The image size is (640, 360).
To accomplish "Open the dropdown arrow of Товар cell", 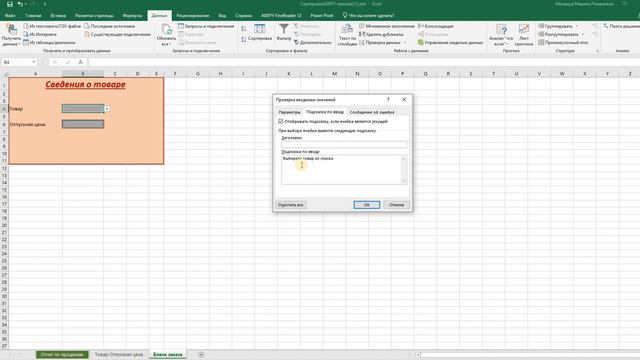I will tap(107, 109).
